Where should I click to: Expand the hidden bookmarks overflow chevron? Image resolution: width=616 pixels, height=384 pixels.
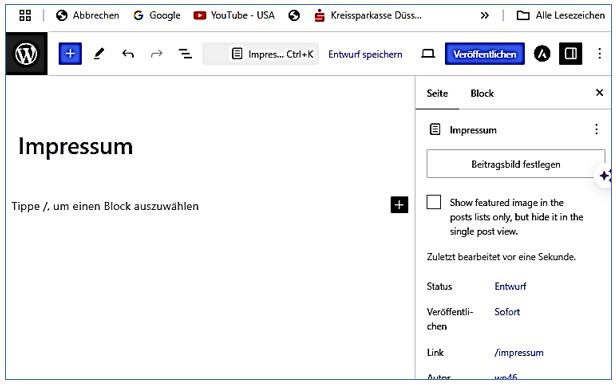point(484,15)
